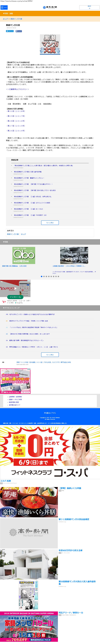Open the 高知市 weather box at top right
The image size is (100, 644).
pos(89,7)
